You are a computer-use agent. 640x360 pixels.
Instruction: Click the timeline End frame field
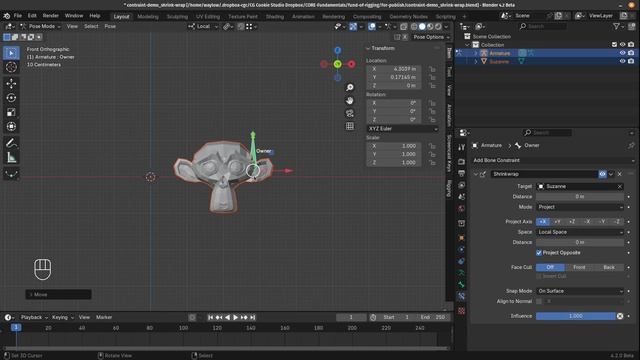[x=433, y=317]
